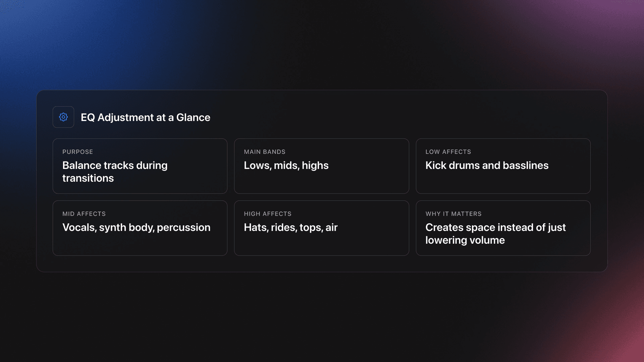Click Kick drums and basslines text
The width and height of the screenshot is (644, 362).
click(487, 165)
